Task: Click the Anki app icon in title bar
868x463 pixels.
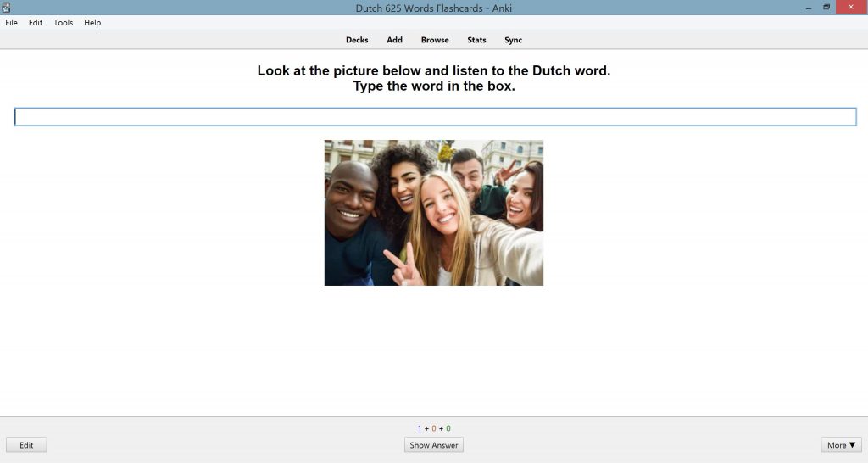Action: pos(6,7)
